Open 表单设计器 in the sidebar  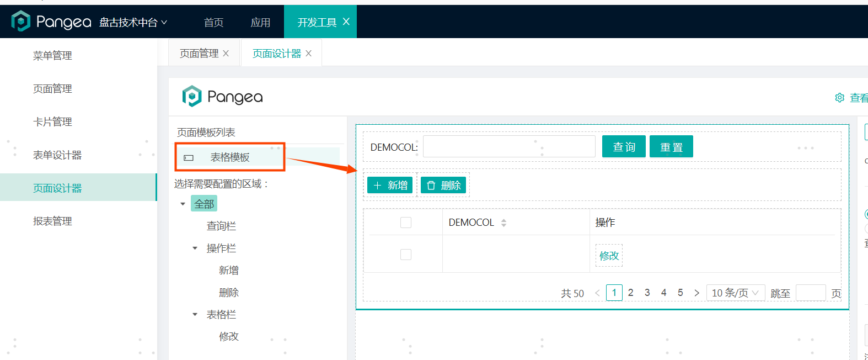pos(57,155)
